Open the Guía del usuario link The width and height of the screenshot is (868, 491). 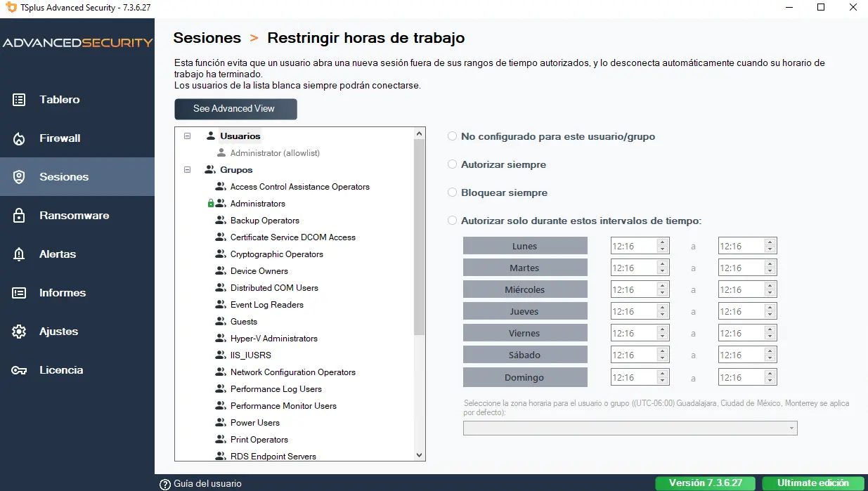[x=207, y=484]
